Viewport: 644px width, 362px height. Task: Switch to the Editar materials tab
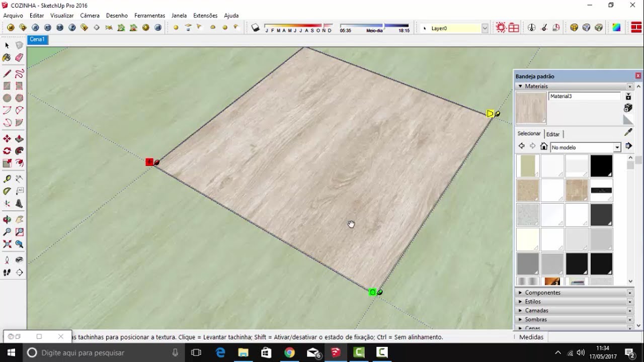click(x=553, y=134)
